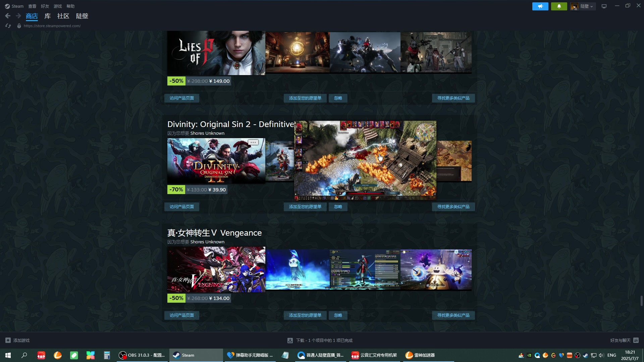This screenshot has width=644, height=362.
Task: Click Lies of P -50% discount price
Action: tap(199, 81)
